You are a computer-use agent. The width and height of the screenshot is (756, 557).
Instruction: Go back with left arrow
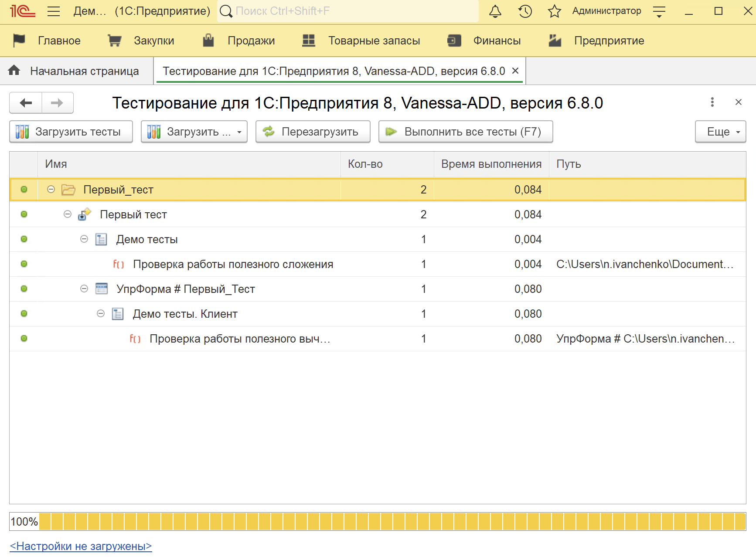coord(26,103)
